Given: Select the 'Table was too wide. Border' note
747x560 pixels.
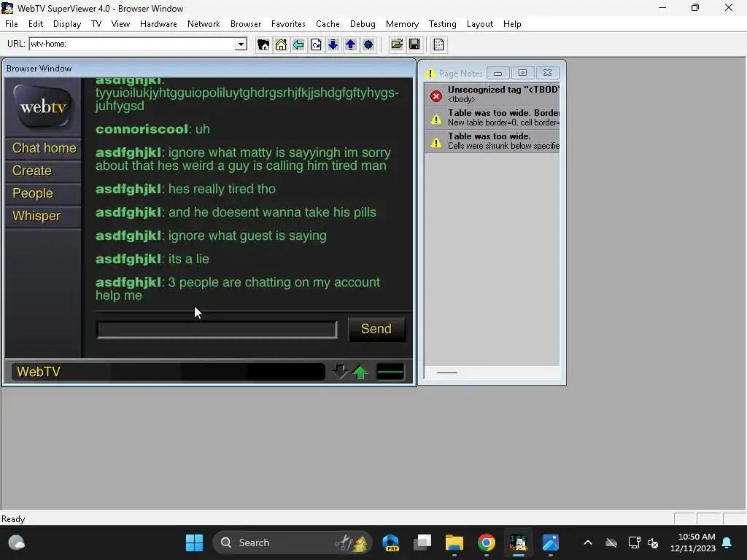Looking at the screenshot, I should (x=492, y=117).
